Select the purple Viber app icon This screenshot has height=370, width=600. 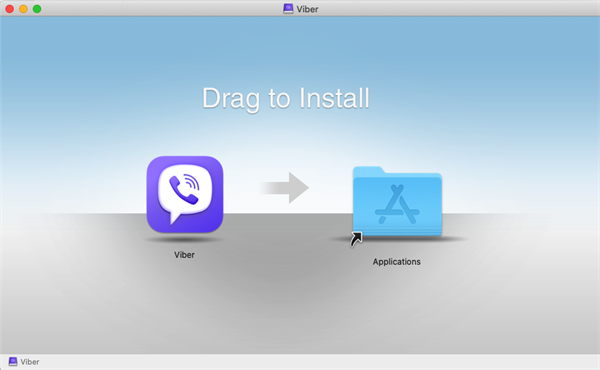click(185, 194)
